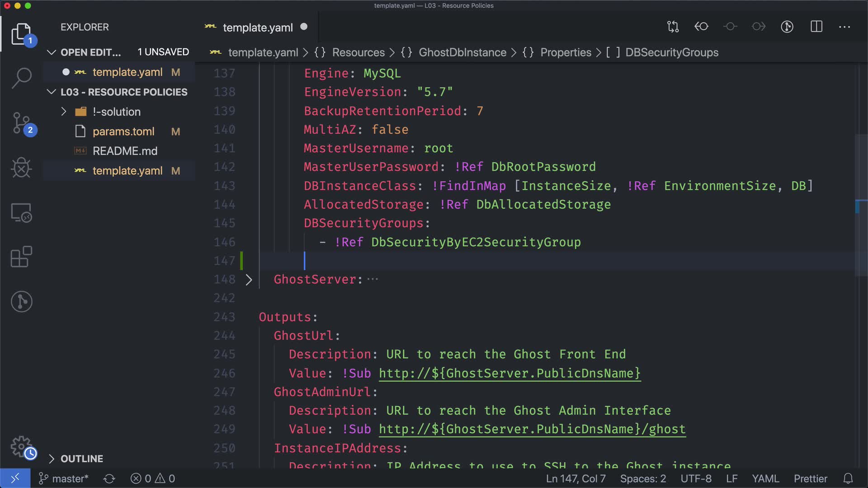
Task: Click Synchronize Changes icon in status bar
Action: (x=109, y=479)
